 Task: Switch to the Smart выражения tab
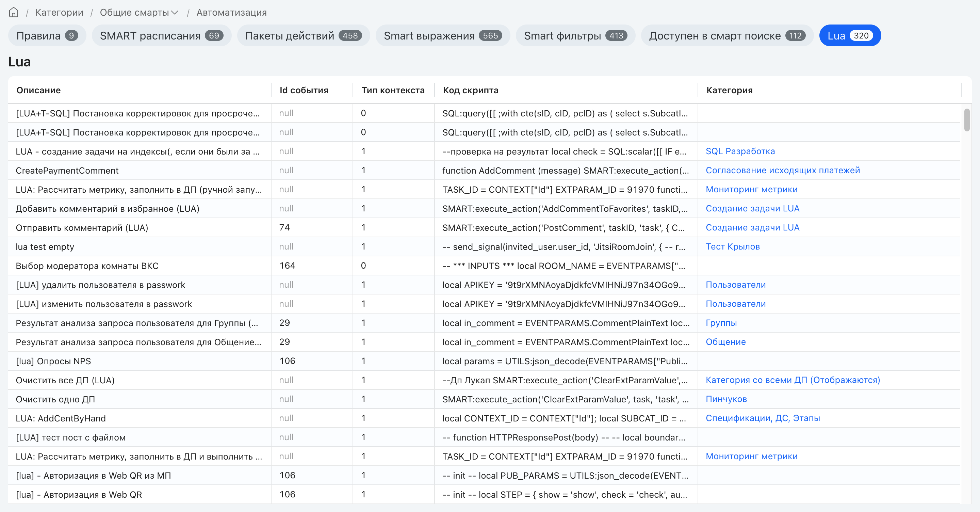pos(443,36)
